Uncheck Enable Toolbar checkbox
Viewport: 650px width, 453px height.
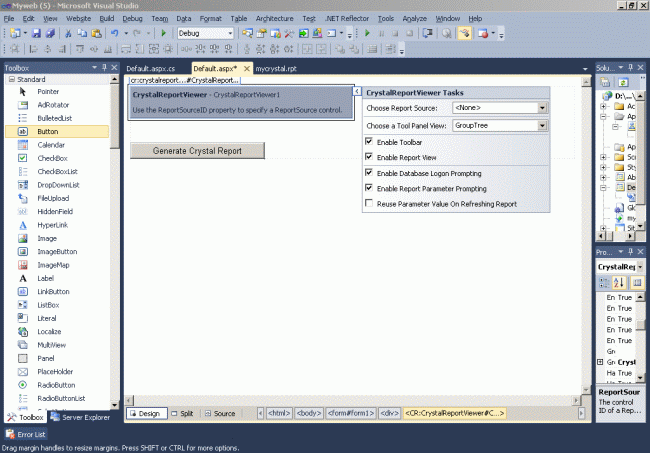tap(369, 142)
